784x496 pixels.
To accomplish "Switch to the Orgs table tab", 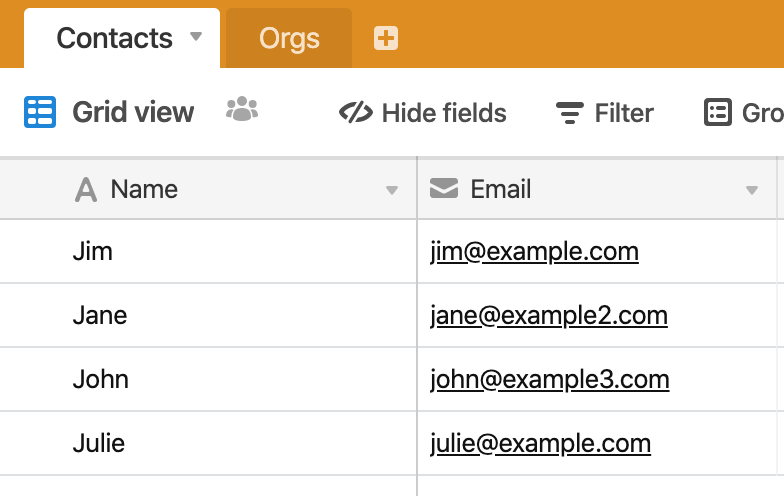I will [289, 38].
